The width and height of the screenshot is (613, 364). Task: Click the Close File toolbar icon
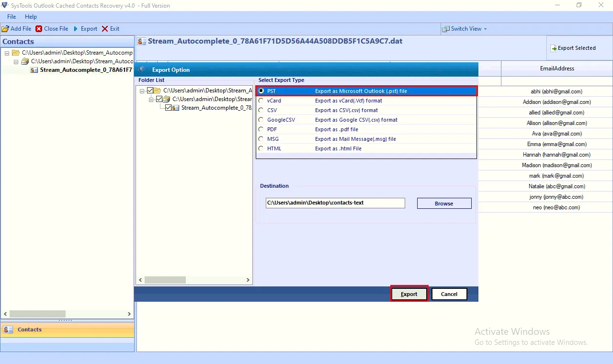tap(38, 28)
